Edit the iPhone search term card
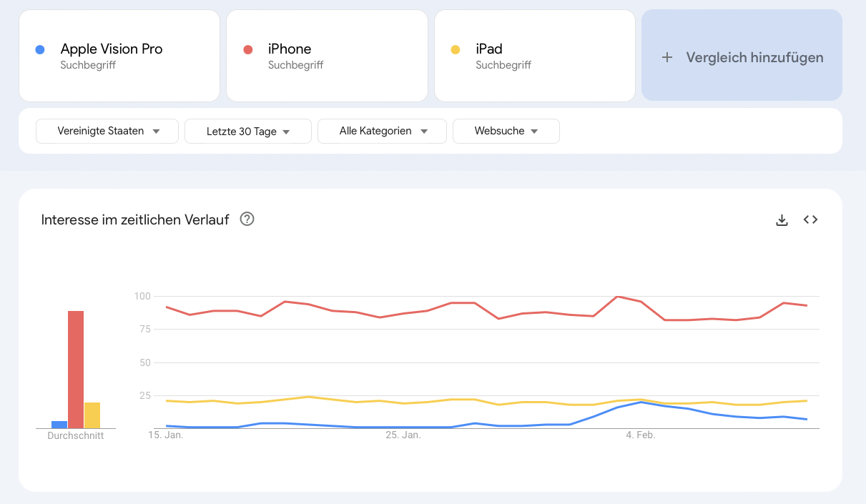Screen dimensions: 866x504 click(290, 49)
